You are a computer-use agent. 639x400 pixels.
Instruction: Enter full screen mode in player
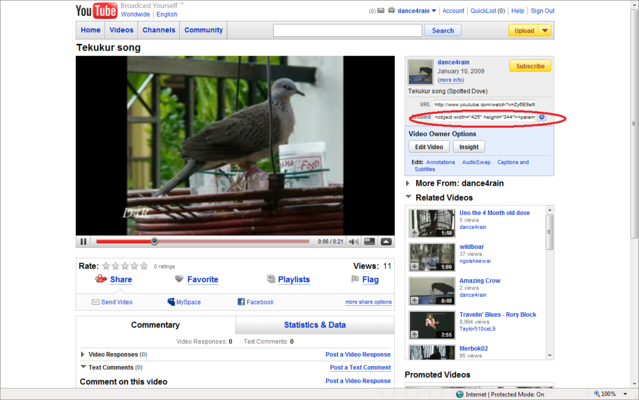[x=386, y=242]
